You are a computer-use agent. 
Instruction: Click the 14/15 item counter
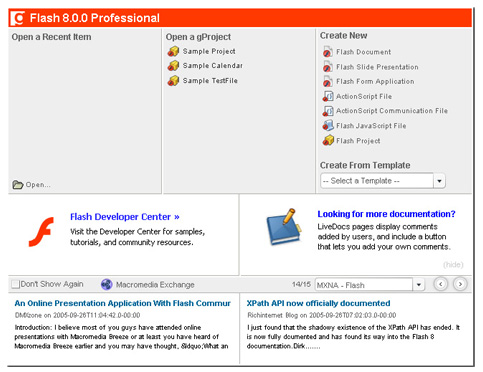point(301,284)
